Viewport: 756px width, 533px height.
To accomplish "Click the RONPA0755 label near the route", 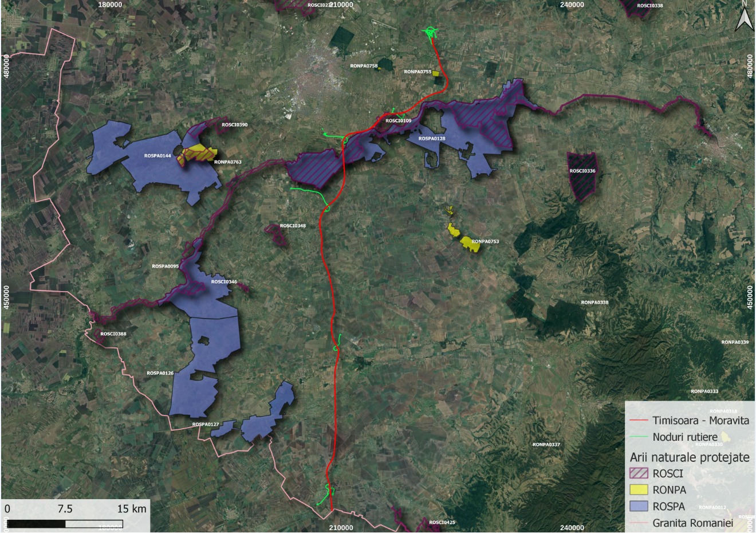I will [x=417, y=72].
